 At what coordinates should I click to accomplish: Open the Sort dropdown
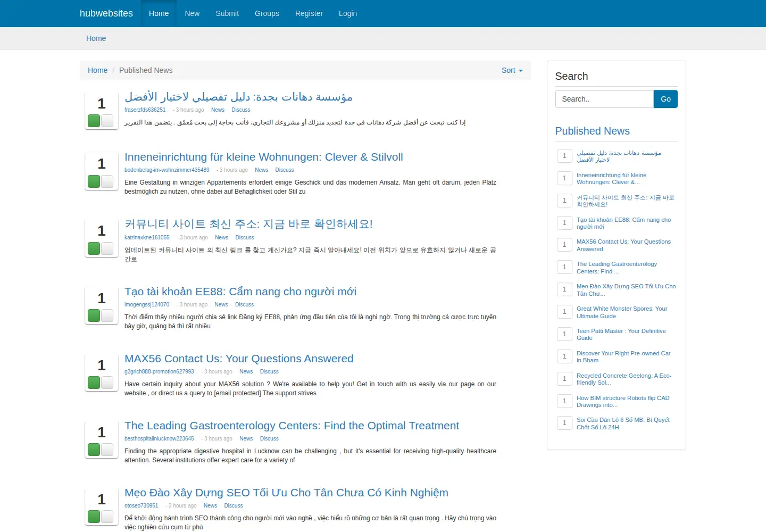click(x=512, y=70)
